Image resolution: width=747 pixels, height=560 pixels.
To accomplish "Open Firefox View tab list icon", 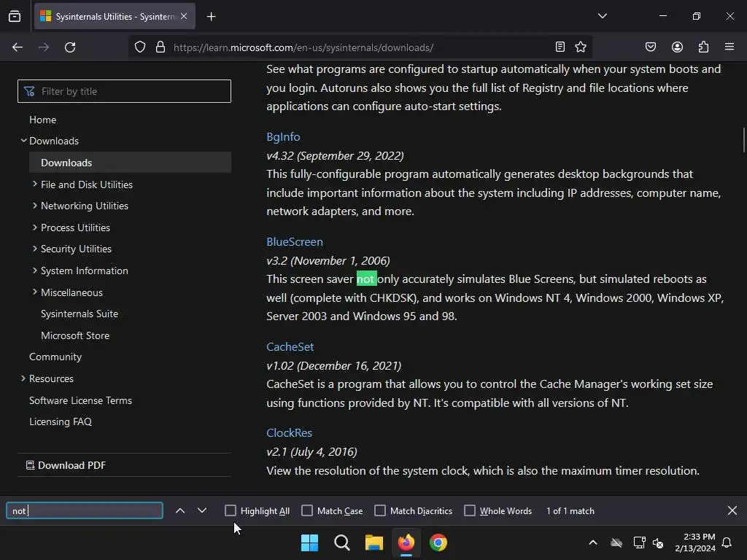I will pyautogui.click(x=15, y=16).
